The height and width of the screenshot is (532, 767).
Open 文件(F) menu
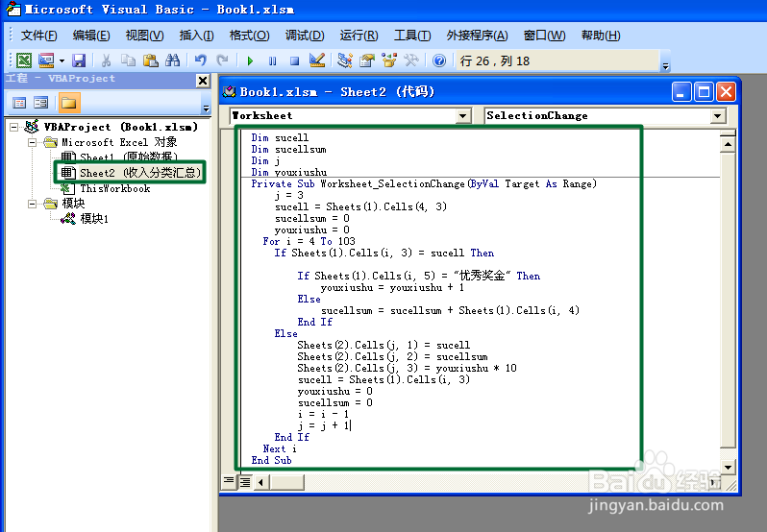click(39, 36)
